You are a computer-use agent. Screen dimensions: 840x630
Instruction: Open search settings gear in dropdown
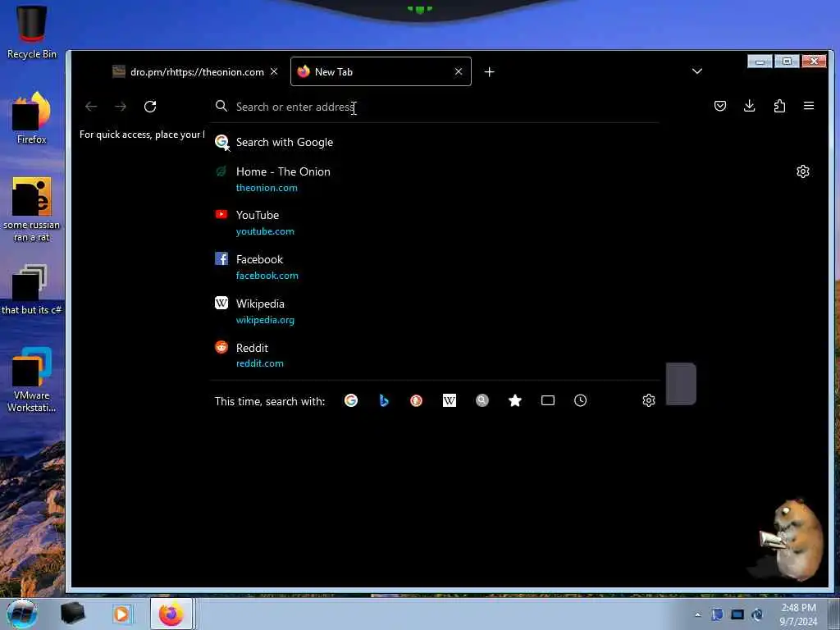(x=649, y=400)
